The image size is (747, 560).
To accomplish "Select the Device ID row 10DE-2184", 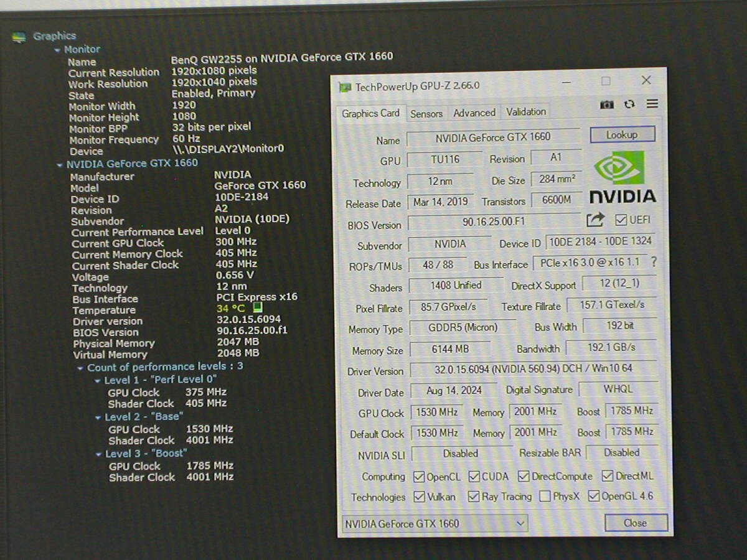I will (169, 198).
